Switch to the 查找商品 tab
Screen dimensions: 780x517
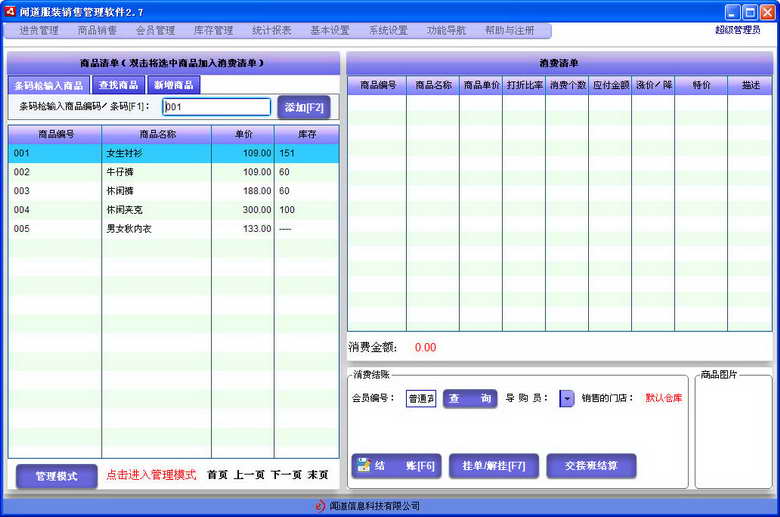pos(119,86)
